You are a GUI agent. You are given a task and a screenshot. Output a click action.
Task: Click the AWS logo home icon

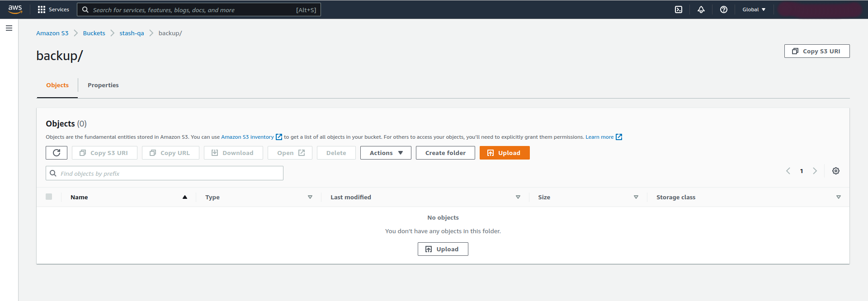pos(15,9)
